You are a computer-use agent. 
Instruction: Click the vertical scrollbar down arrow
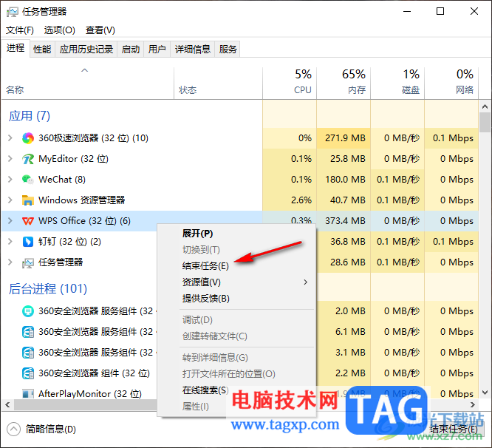pyautogui.click(x=485, y=393)
